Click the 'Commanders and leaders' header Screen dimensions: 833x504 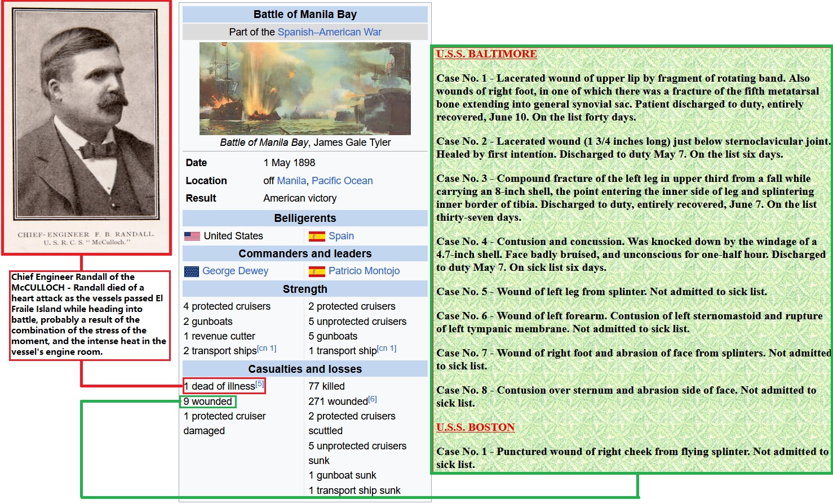(305, 253)
